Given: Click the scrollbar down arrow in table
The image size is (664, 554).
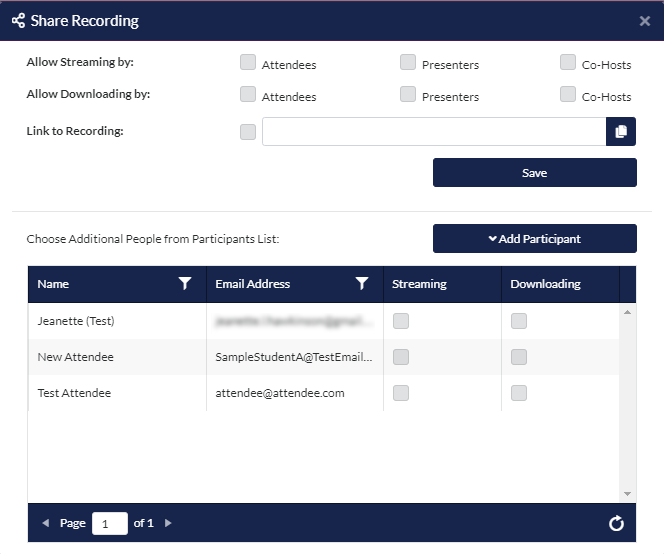Looking at the screenshot, I should click(x=627, y=494).
